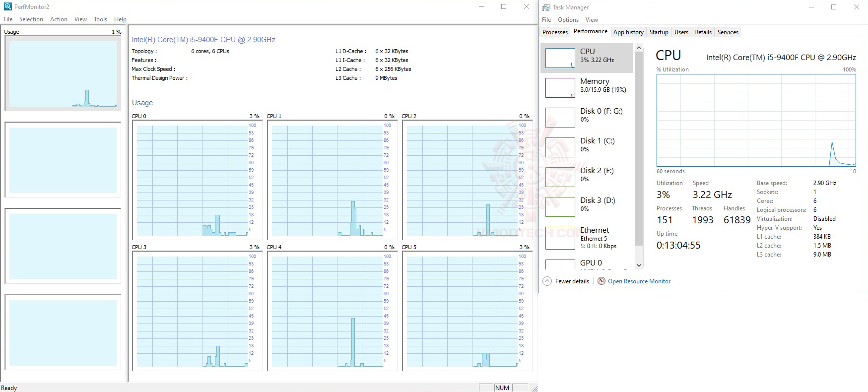The height and width of the screenshot is (392, 868).
Task: Switch to the Services tab
Action: click(728, 32)
